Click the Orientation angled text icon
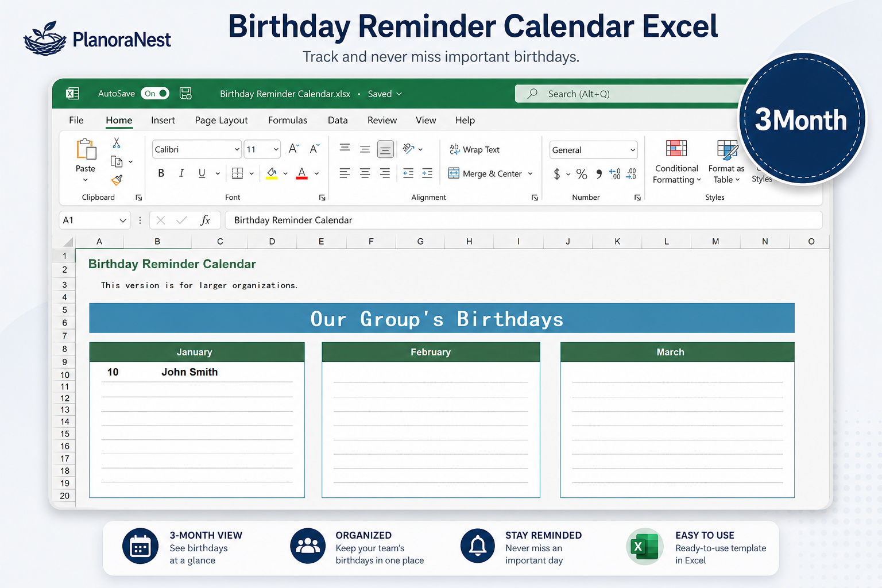 pyautogui.click(x=409, y=149)
